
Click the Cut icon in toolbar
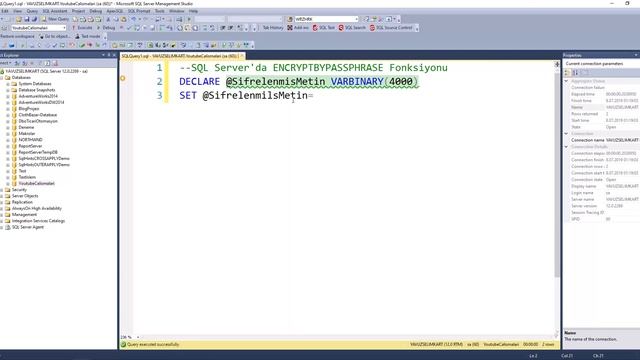click(108, 19)
